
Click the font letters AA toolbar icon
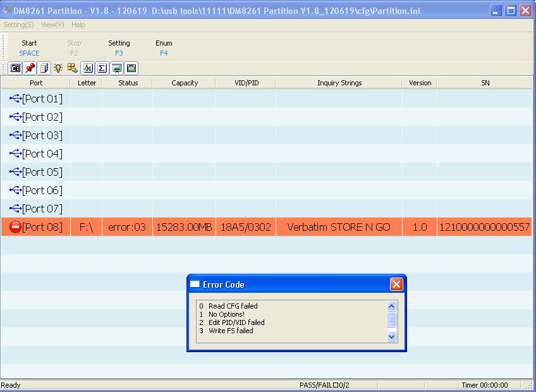coord(87,68)
